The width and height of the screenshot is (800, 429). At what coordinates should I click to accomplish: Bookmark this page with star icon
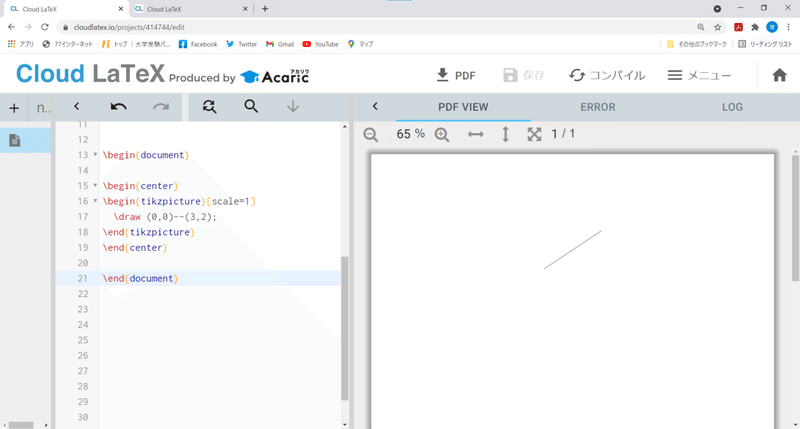click(x=718, y=27)
